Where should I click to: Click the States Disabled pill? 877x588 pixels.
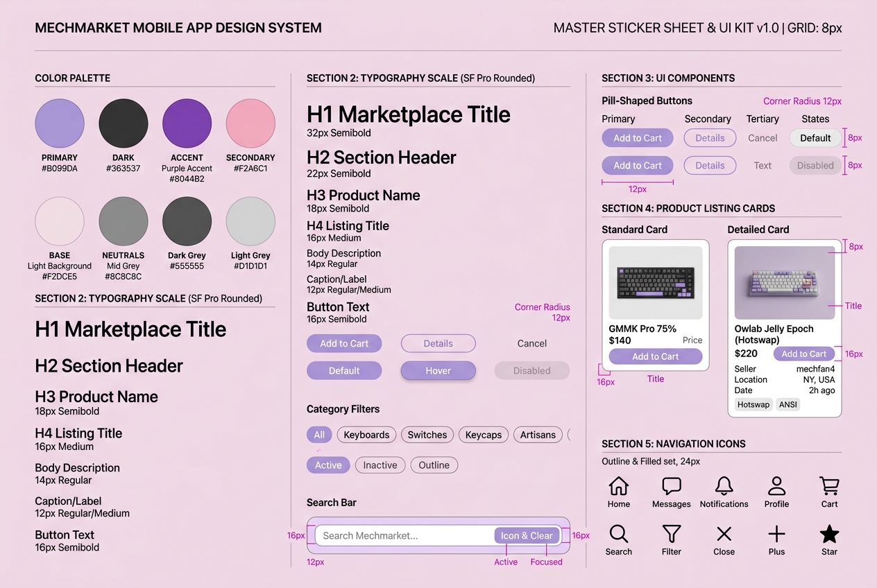point(815,165)
